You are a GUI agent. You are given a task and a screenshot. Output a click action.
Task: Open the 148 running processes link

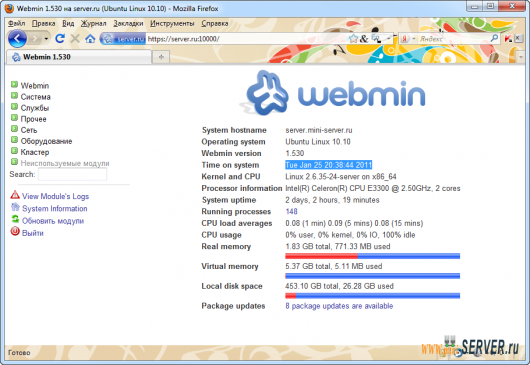pyautogui.click(x=291, y=212)
